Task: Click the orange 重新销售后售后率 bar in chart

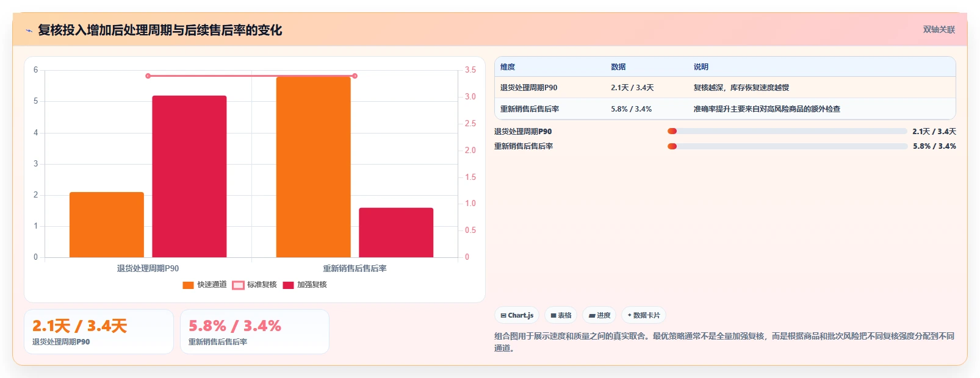Action: [314, 167]
